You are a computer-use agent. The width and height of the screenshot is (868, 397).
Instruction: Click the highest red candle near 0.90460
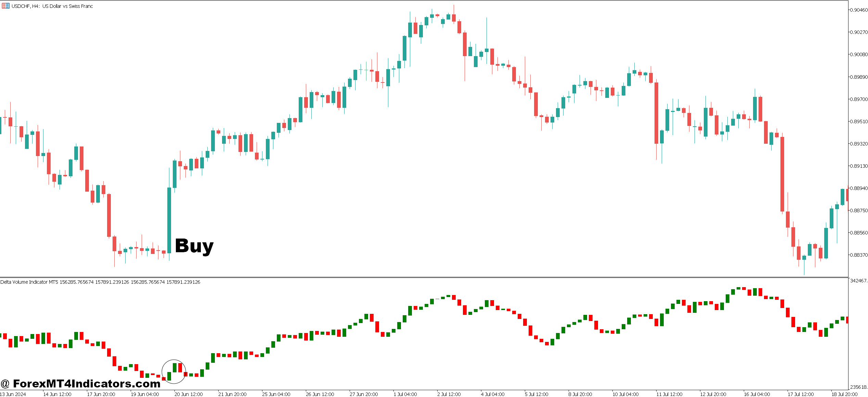coord(454,17)
